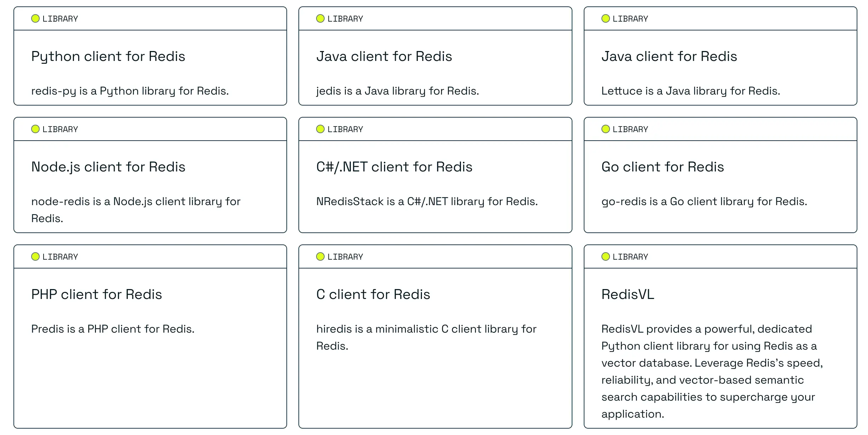Click green dot on Lettuce Java card
This screenshot has width=868, height=435.
click(606, 18)
